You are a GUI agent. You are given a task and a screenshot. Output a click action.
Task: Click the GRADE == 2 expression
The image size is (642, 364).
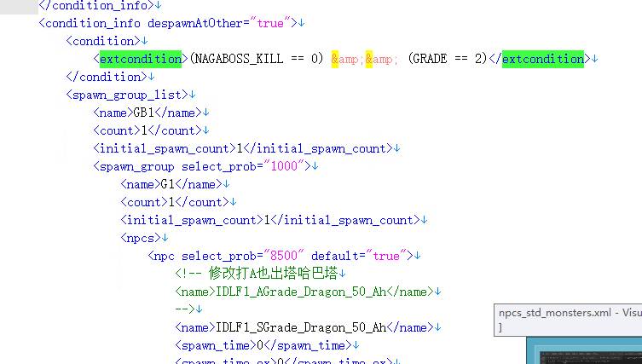pyautogui.click(x=446, y=59)
